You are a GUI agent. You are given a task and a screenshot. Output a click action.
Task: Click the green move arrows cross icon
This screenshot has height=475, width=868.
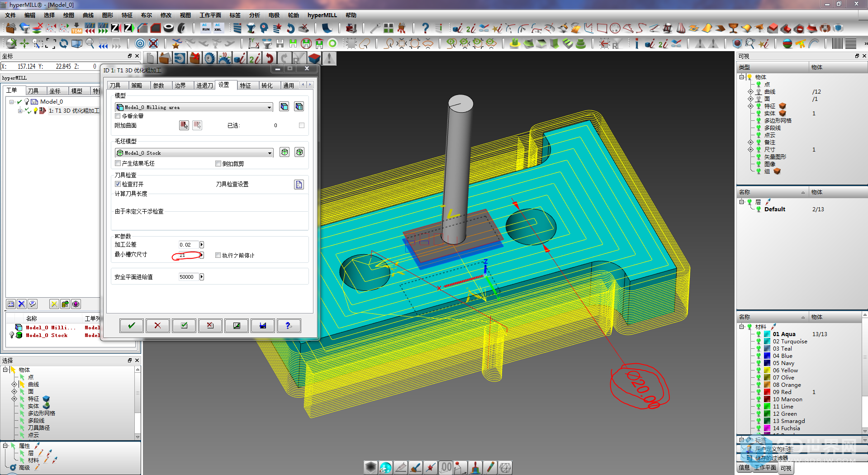[x=24, y=43]
